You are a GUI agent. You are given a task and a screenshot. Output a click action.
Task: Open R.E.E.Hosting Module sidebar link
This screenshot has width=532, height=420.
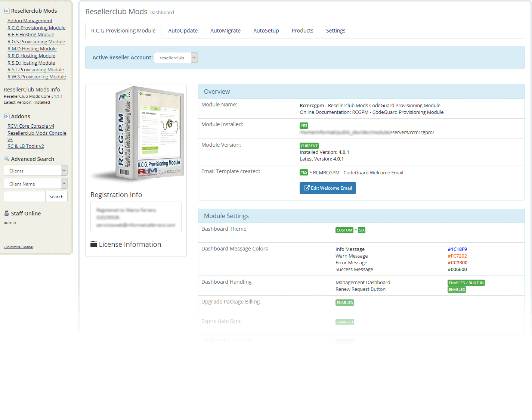(x=31, y=34)
